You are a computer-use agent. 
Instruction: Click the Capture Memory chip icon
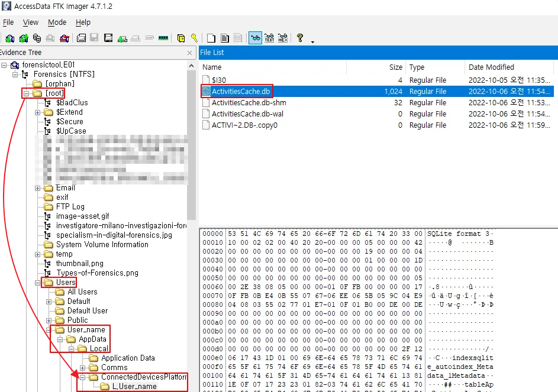163,38
